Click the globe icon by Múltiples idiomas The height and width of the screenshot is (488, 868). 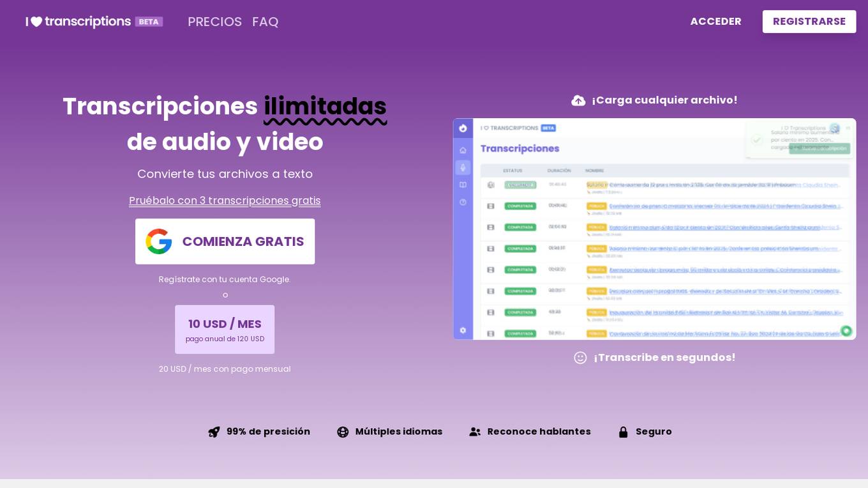pos(343,432)
